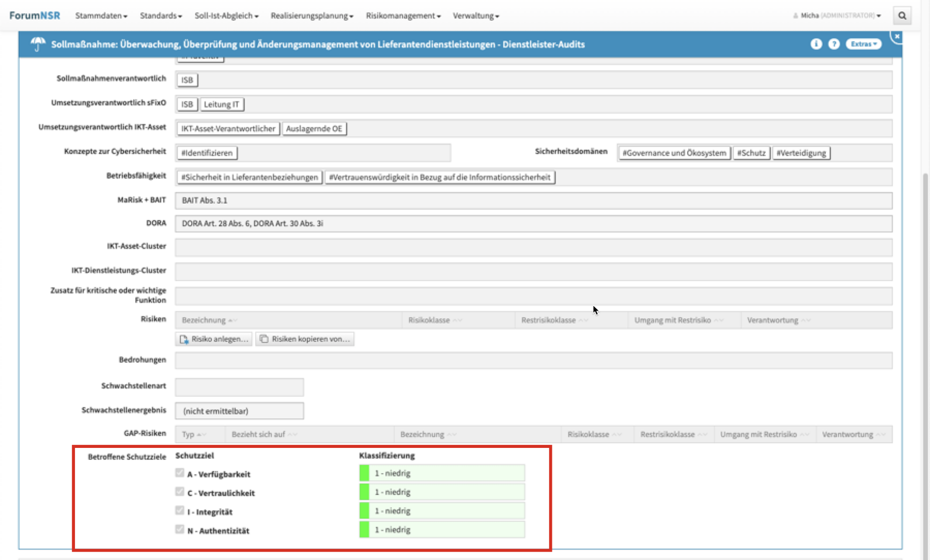Open the Schwachstellenergebnis dropdown field
This screenshot has height=560, width=930.
(239, 411)
